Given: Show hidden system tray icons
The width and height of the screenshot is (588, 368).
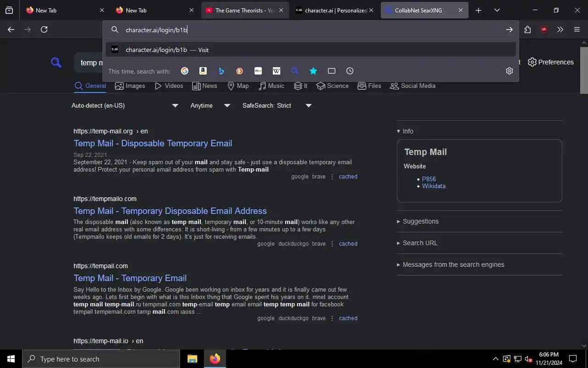Looking at the screenshot, I should click(495, 359).
